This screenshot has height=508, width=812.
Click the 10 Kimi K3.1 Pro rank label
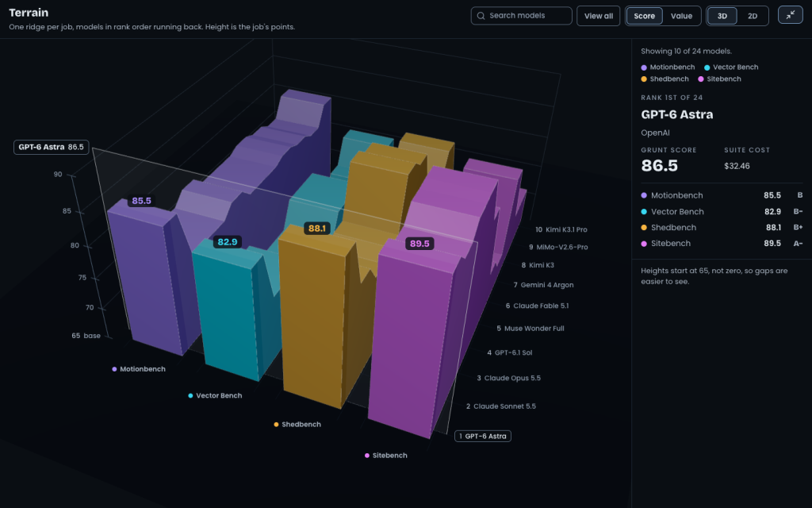(561, 229)
